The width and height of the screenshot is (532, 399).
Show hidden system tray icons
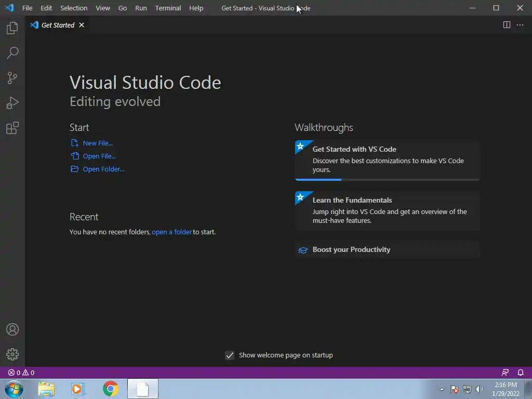tap(442, 389)
